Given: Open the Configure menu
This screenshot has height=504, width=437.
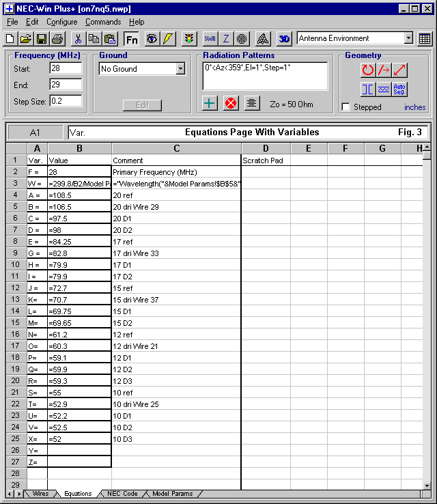Looking at the screenshot, I should click(61, 22).
